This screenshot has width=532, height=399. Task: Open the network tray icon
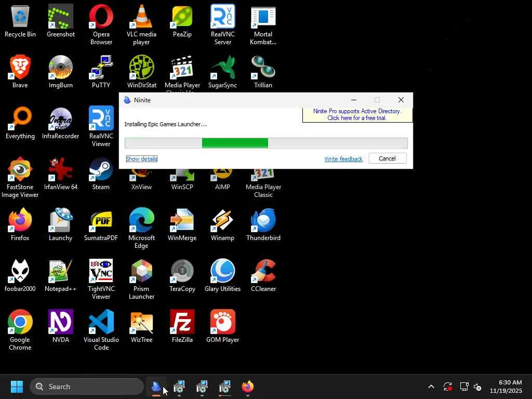[464, 387]
